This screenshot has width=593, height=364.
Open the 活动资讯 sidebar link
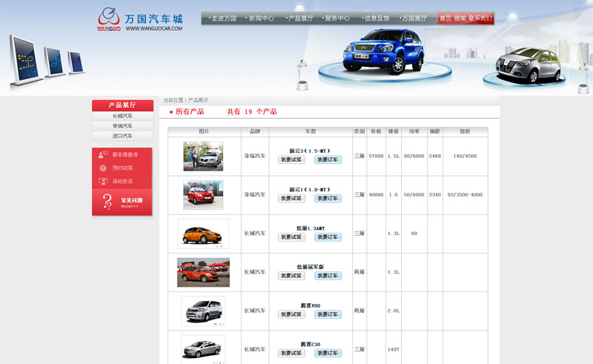(122, 181)
